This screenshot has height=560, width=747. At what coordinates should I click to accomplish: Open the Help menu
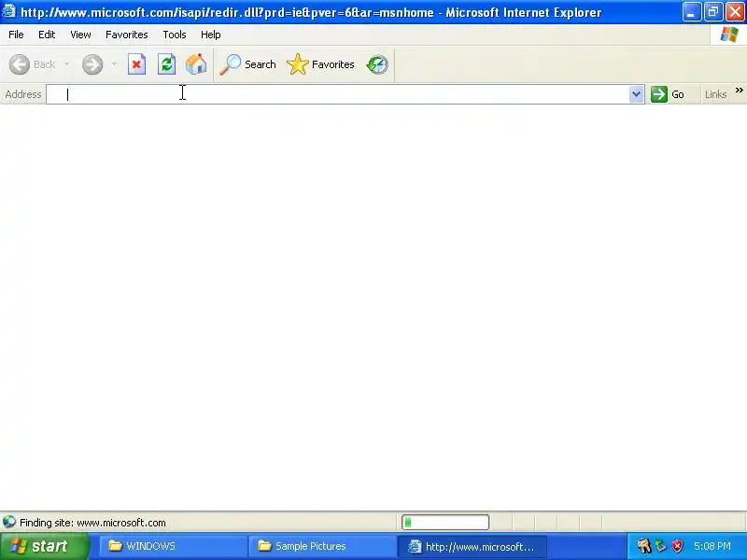pos(211,35)
